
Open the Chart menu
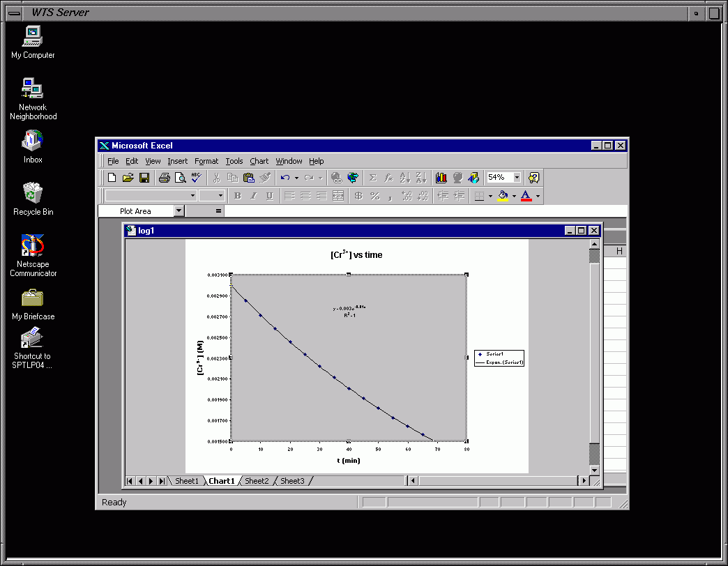click(259, 161)
